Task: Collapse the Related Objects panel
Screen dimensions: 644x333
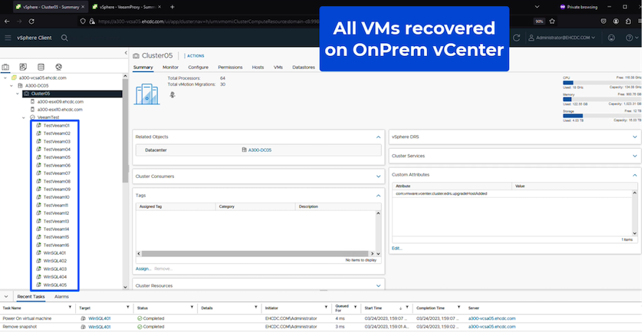Action: 378,137
